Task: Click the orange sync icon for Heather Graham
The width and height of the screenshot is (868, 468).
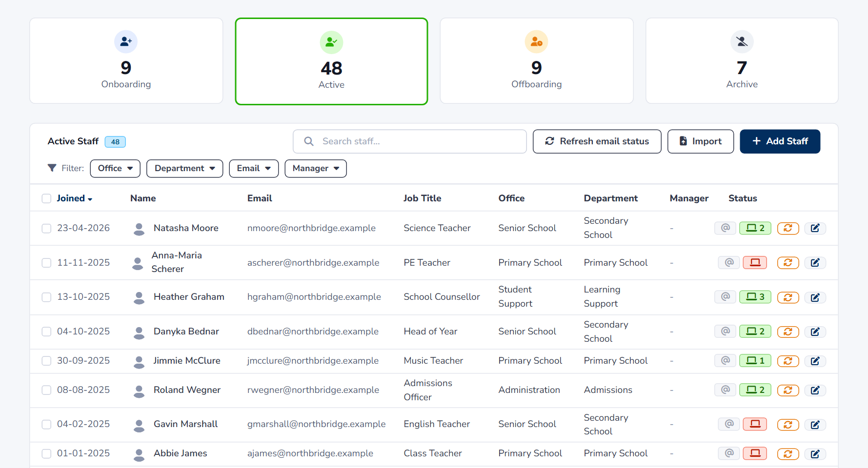Action: pos(787,297)
